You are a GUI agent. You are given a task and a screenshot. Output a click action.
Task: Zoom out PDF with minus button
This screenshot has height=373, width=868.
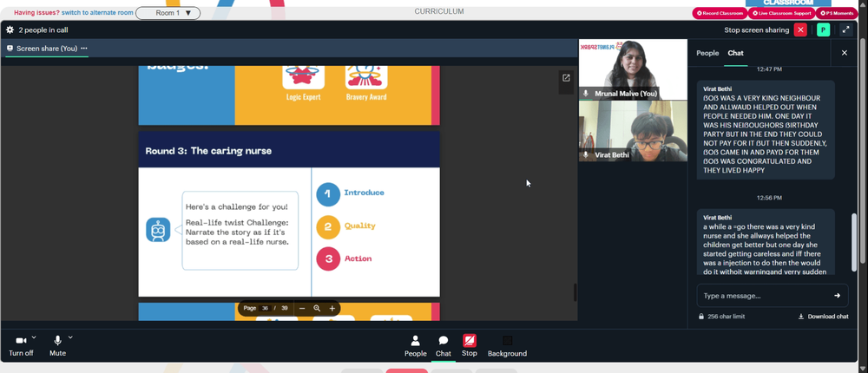[x=302, y=308]
